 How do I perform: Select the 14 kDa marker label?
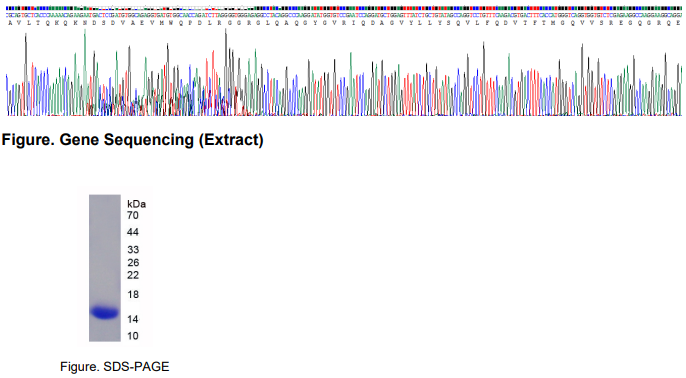click(x=133, y=319)
